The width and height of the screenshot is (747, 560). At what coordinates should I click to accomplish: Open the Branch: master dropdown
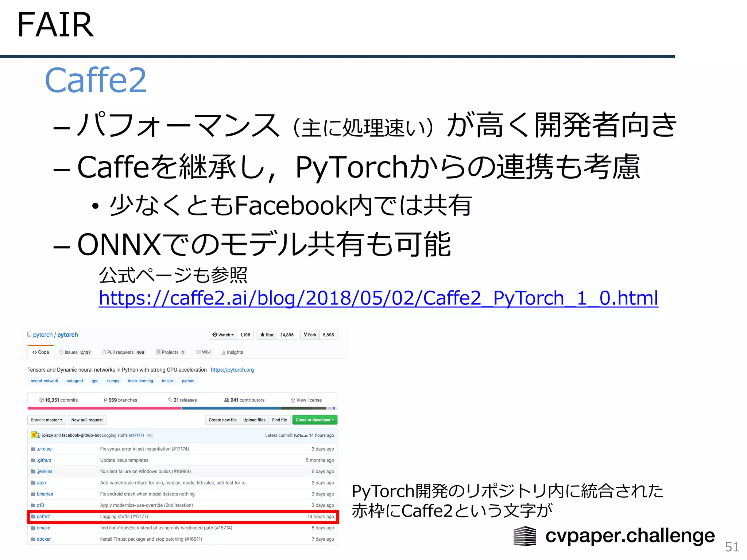tap(47, 420)
